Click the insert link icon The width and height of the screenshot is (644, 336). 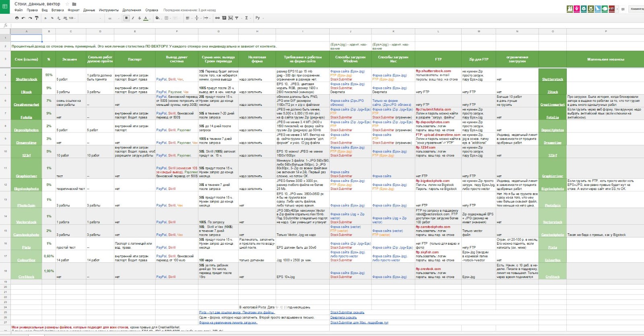click(217, 18)
